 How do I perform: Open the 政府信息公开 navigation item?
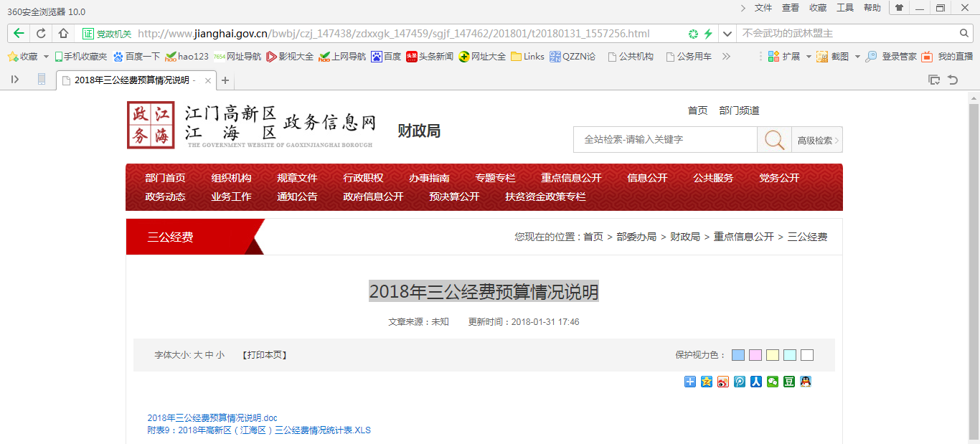pos(373,197)
